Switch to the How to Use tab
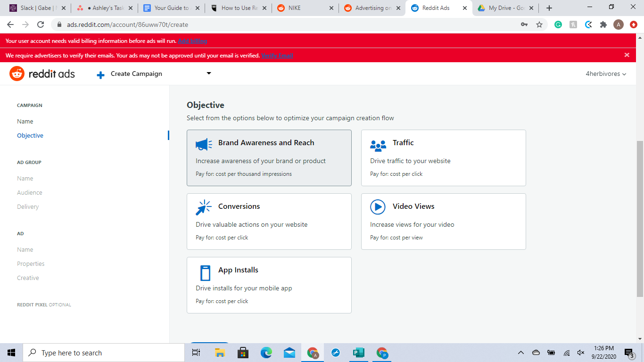The image size is (644, 362). [x=239, y=8]
